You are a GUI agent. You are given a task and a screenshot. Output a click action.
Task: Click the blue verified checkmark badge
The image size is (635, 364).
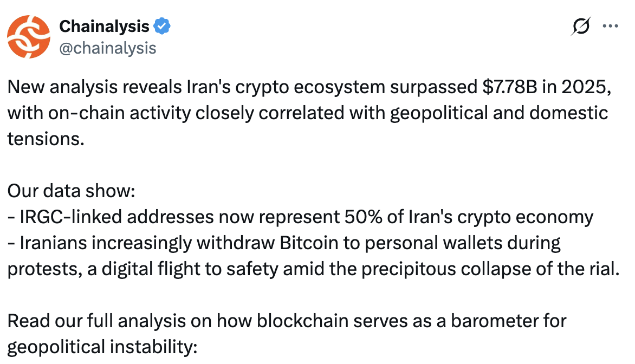pyautogui.click(x=162, y=25)
